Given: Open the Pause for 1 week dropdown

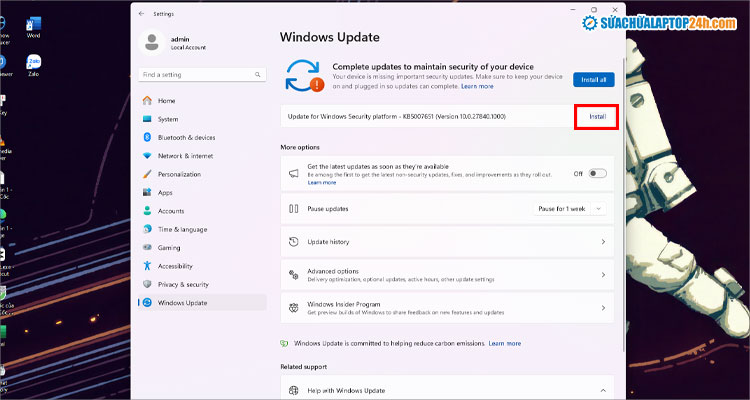Looking at the screenshot, I should tap(570, 208).
